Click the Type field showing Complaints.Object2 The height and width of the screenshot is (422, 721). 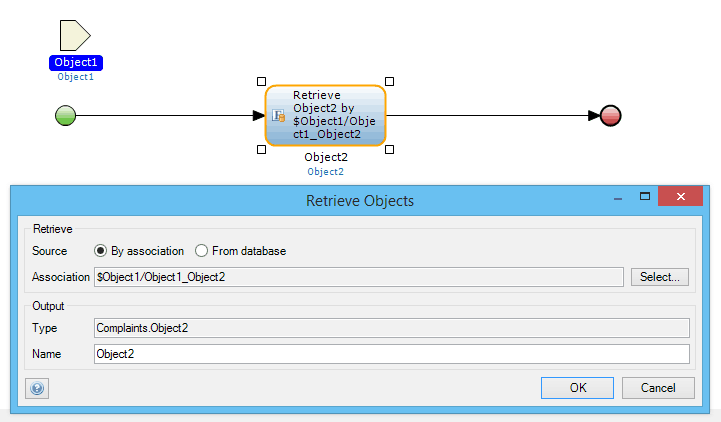pos(392,328)
